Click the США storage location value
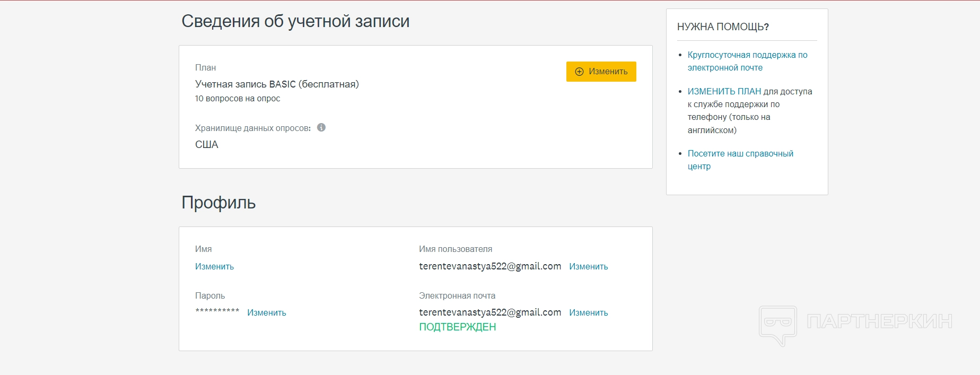 [x=206, y=144]
